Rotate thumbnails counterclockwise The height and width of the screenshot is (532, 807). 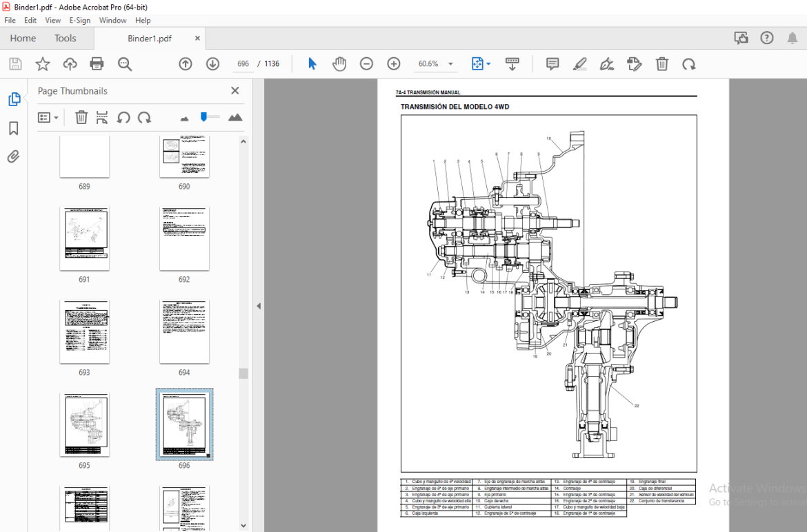tap(123, 117)
